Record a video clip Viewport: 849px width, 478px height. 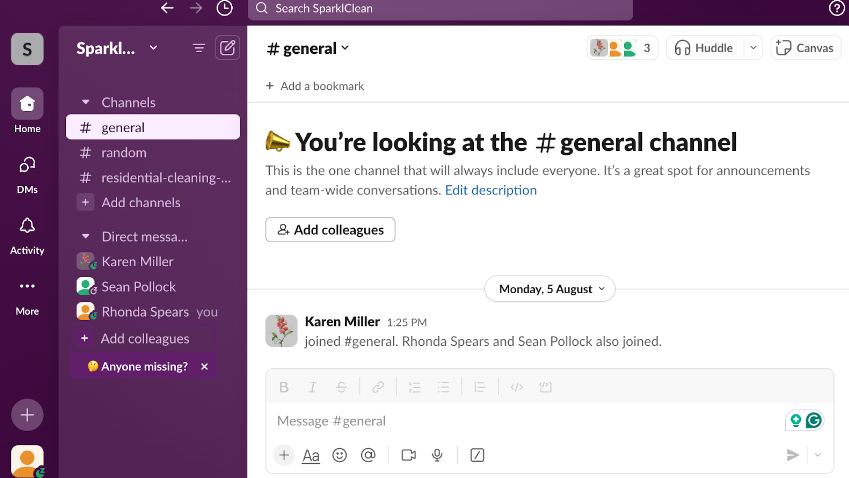point(409,455)
